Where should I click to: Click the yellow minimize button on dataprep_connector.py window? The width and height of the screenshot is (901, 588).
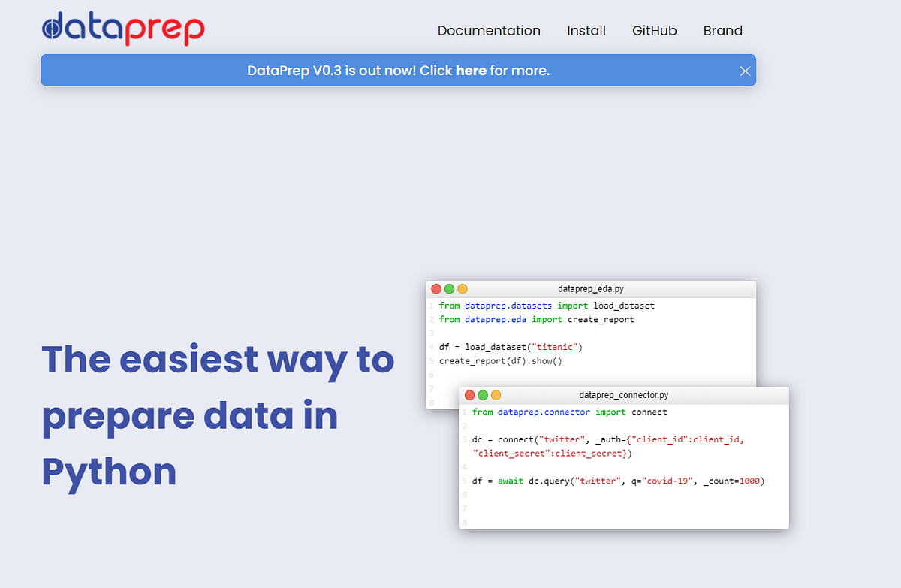point(496,395)
